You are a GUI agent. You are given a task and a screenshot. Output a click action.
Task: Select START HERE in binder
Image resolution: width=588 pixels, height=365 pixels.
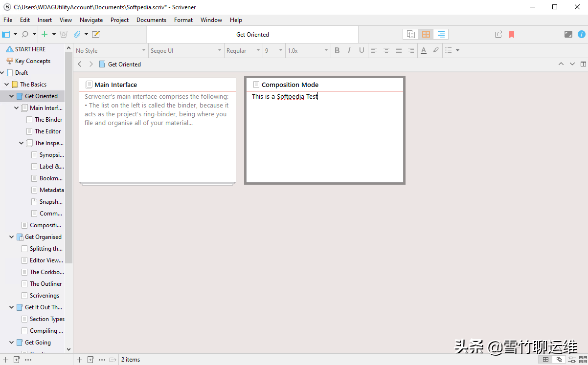click(30, 49)
